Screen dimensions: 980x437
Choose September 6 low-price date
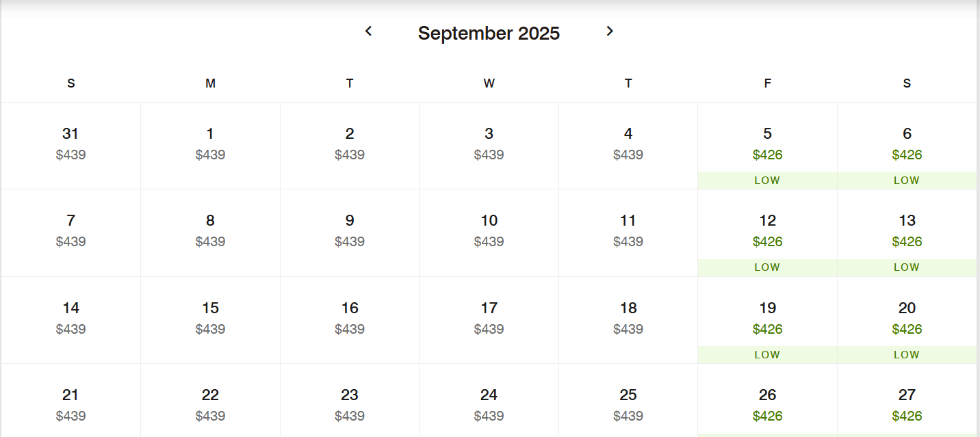(x=907, y=146)
